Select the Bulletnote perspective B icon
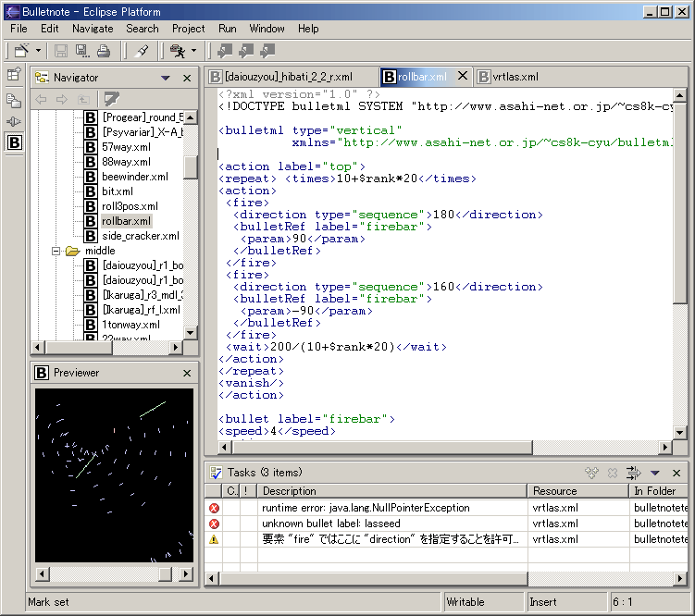Screen dimensions: 695x616 click(x=14, y=142)
